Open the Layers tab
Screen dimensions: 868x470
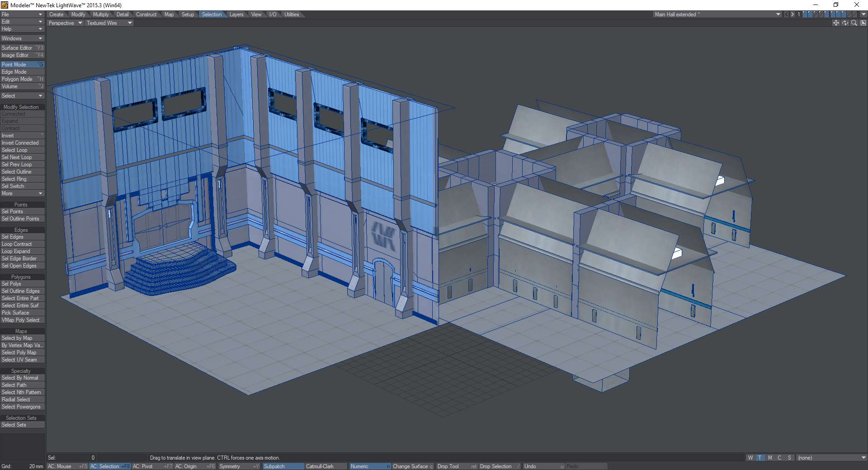tap(236, 14)
